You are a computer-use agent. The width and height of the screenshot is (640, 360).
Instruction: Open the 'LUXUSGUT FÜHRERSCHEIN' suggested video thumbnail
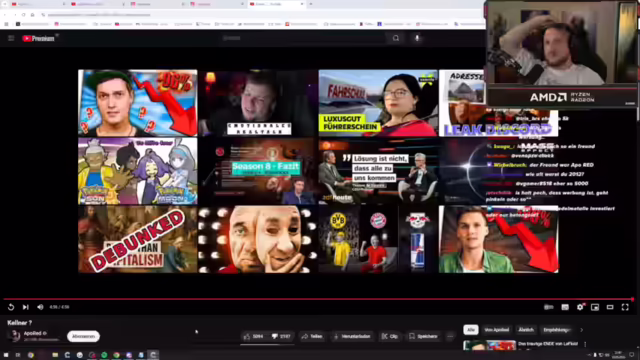coord(378,103)
